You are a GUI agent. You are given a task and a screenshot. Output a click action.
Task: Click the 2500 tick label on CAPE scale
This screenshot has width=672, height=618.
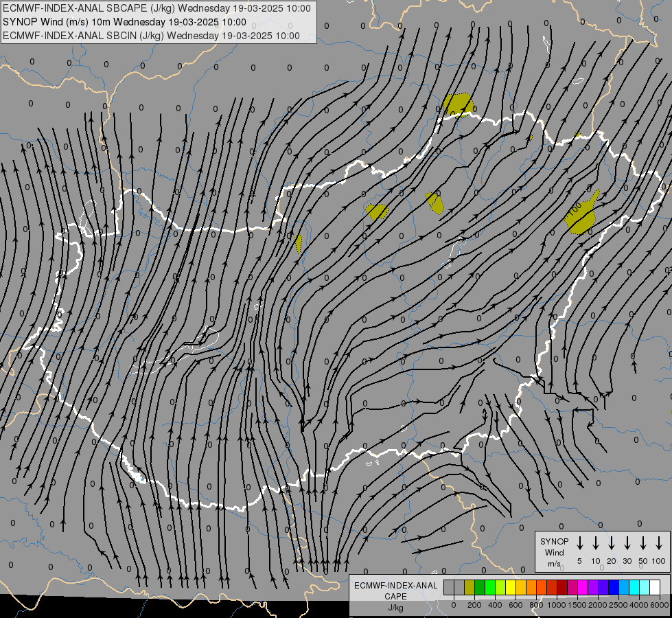pyautogui.click(x=618, y=605)
